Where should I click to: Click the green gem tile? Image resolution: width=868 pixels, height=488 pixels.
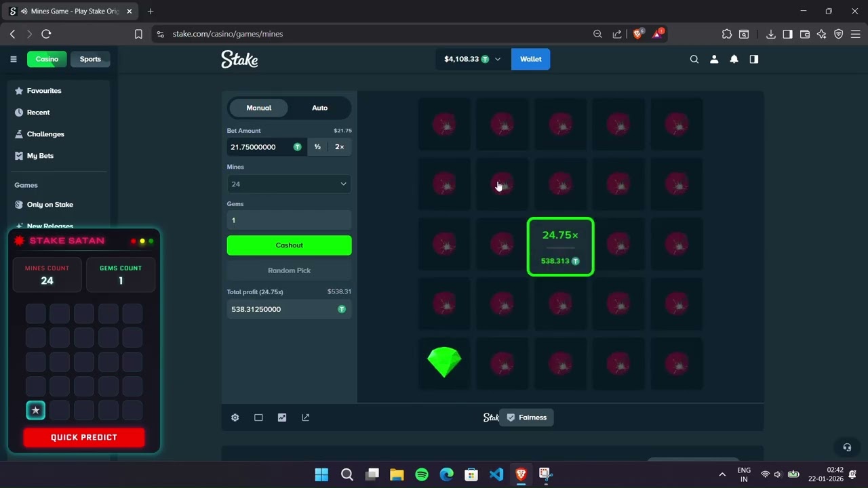444,363
